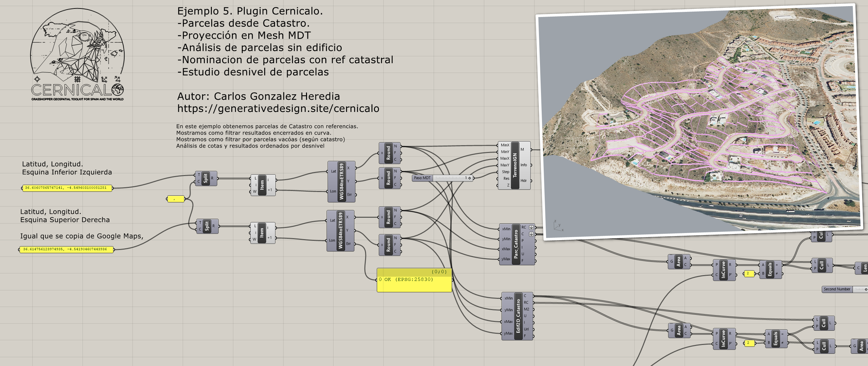Select the Cull component connected to Len
The image size is (868, 366).
click(x=822, y=265)
